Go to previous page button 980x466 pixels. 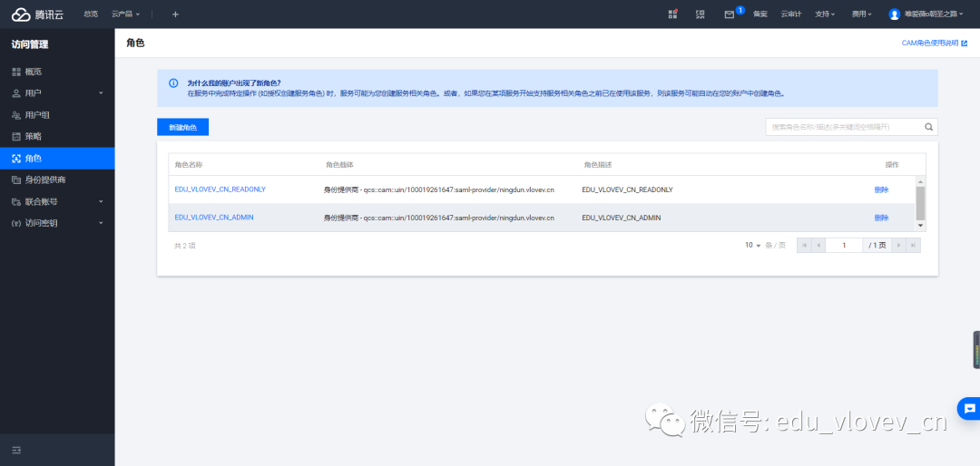tap(818, 246)
